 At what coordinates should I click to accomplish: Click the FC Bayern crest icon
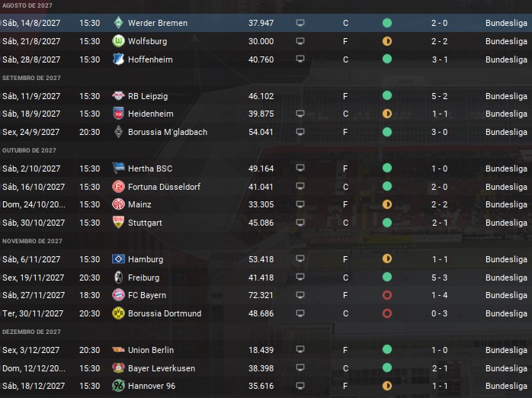[118, 295]
